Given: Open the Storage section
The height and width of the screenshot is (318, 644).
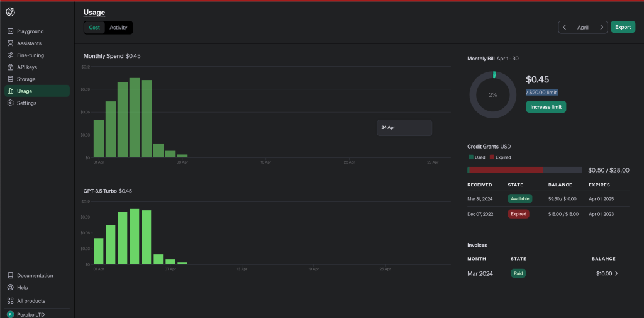Looking at the screenshot, I should tap(37, 79).
